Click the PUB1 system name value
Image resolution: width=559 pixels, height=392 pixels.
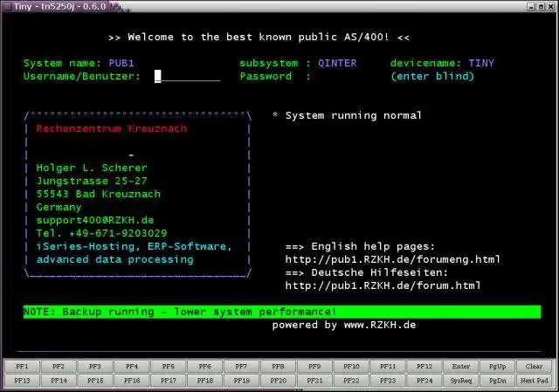121,63
